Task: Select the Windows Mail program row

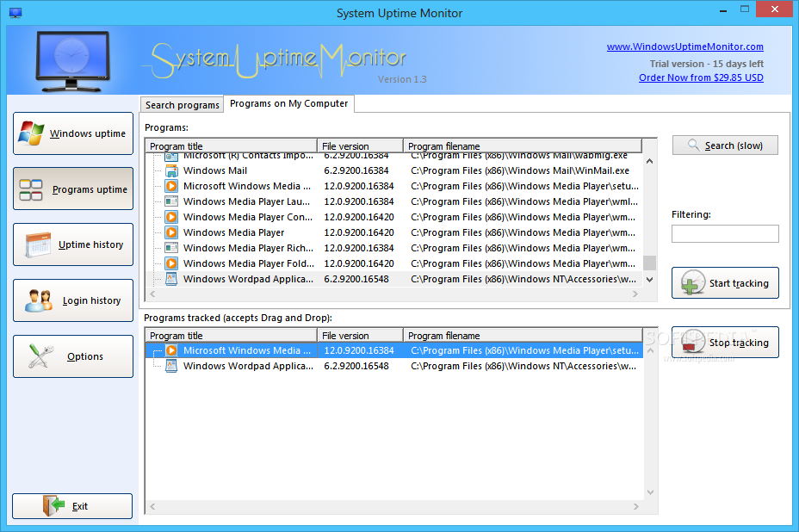Action: click(394, 170)
